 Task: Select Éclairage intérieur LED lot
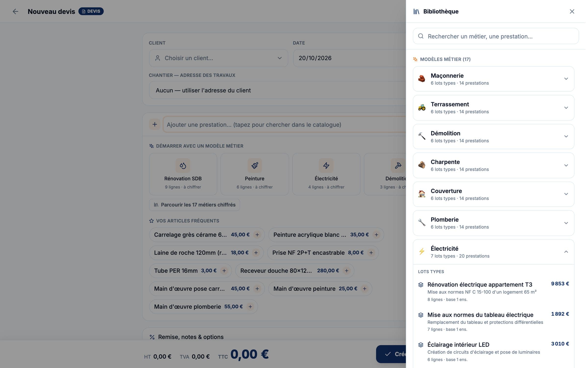pos(493,352)
